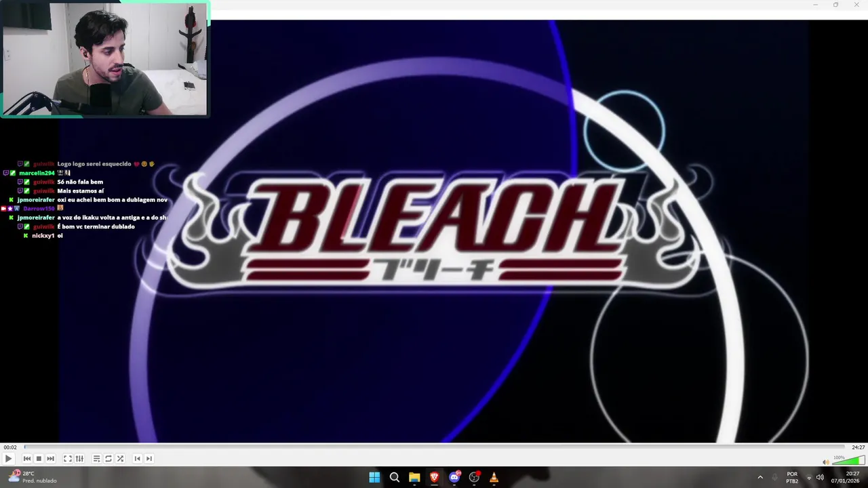Image resolution: width=868 pixels, height=488 pixels.
Task: Open system volume tray icon
Action: tap(820, 477)
